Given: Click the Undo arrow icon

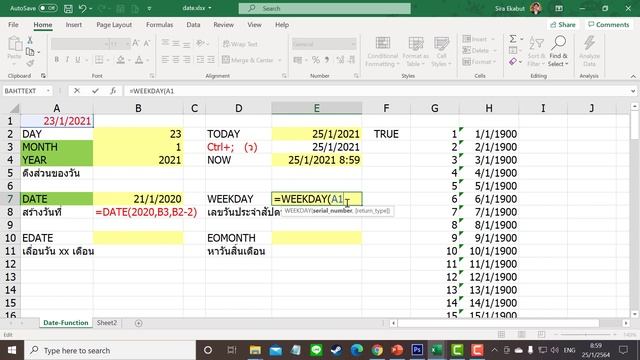Looking at the screenshot, I should (x=82, y=8).
